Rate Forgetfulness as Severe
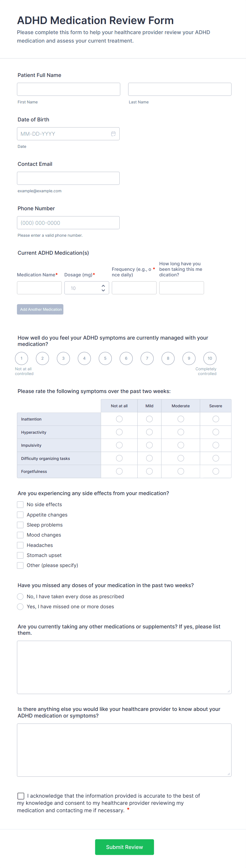Viewport: 246px width, 868px height. pyautogui.click(x=216, y=471)
